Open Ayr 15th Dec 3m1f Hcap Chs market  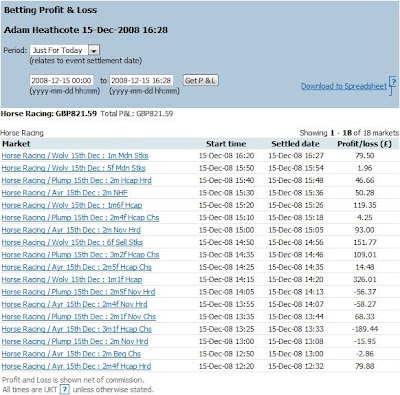click(x=77, y=329)
